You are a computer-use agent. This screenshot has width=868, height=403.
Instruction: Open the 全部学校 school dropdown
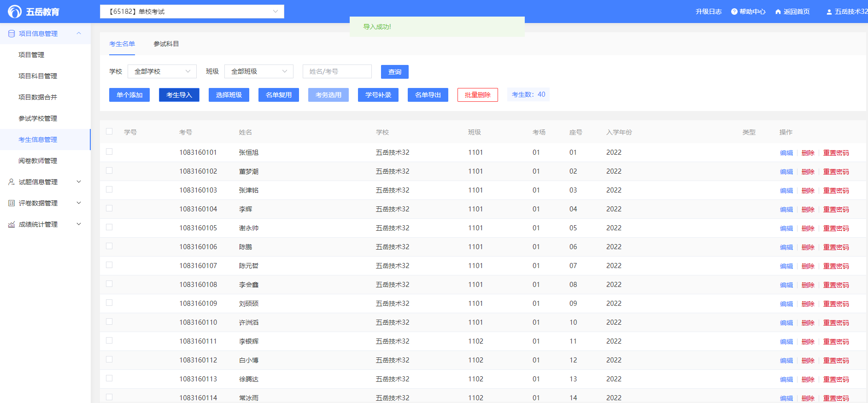(162, 71)
